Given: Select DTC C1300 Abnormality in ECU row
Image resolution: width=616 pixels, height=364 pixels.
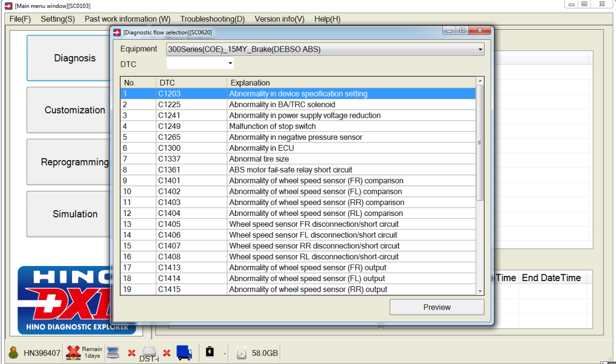Looking at the screenshot, I should click(x=298, y=148).
